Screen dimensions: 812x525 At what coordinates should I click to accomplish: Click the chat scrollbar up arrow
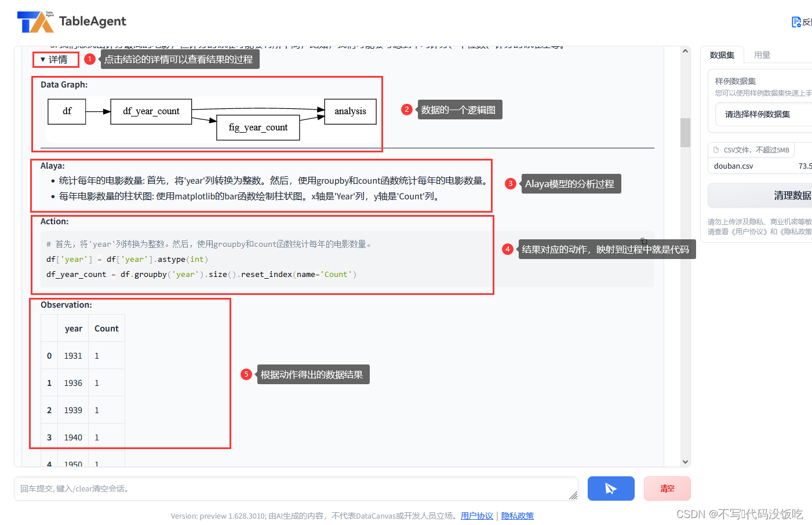[685, 51]
